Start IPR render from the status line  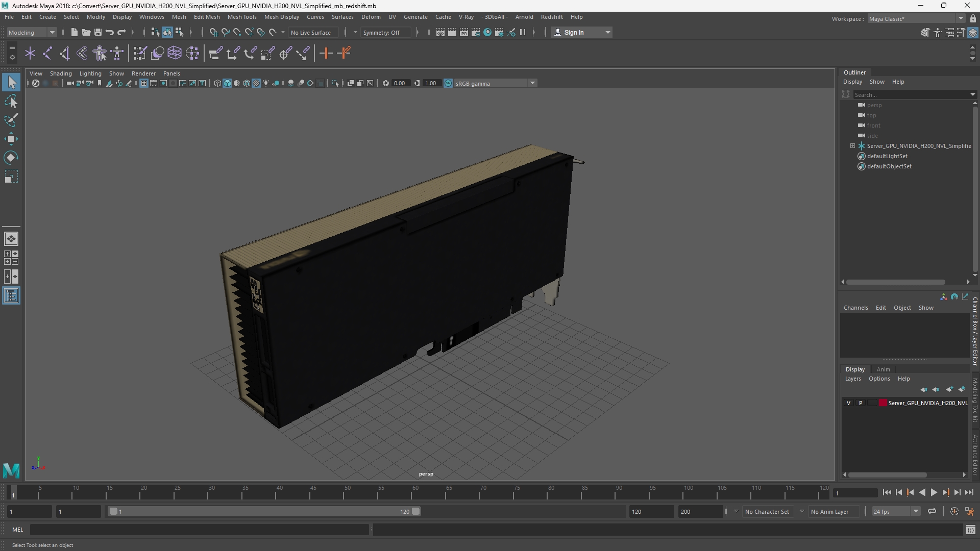(x=464, y=32)
